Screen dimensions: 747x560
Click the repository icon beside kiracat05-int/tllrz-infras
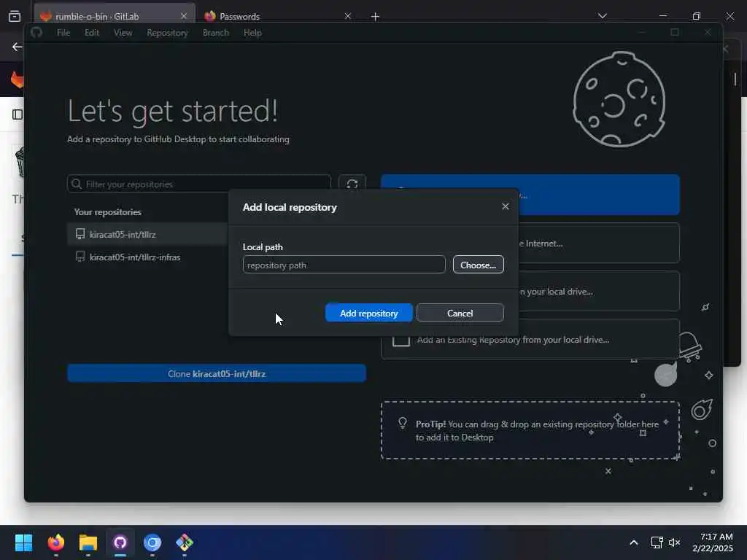tap(80, 257)
